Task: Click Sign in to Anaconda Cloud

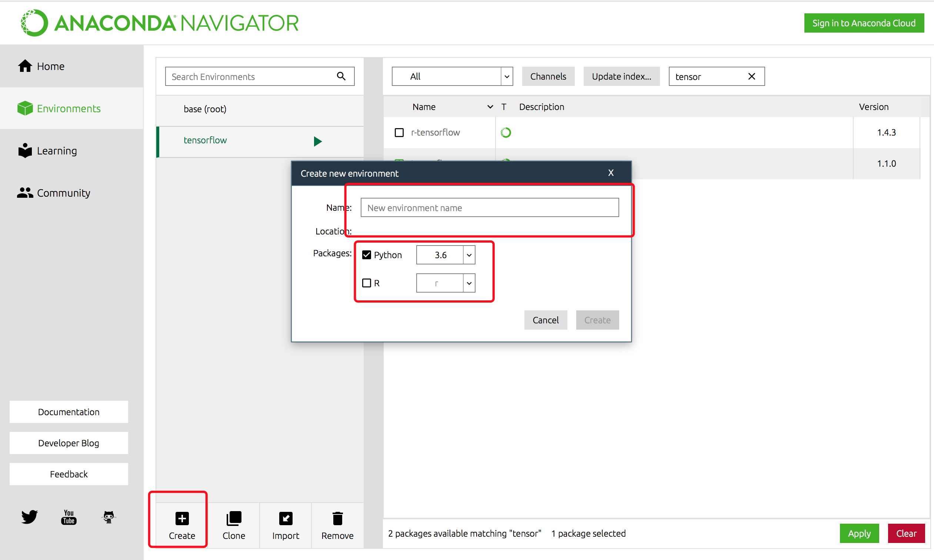Action: (x=864, y=23)
